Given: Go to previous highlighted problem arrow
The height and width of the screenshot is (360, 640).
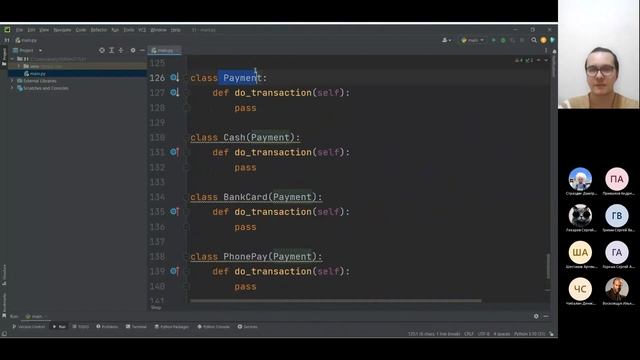Looking at the screenshot, I should point(539,60).
